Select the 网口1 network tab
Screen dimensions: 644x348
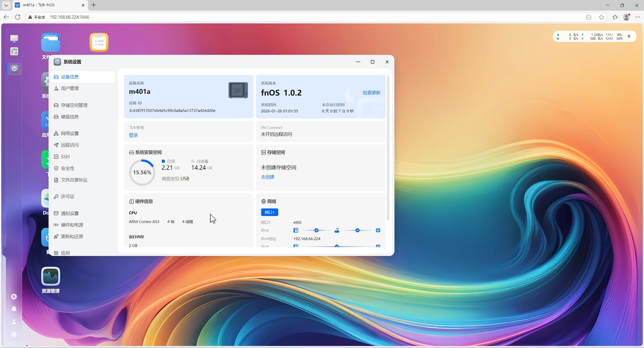[x=269, y=212]
